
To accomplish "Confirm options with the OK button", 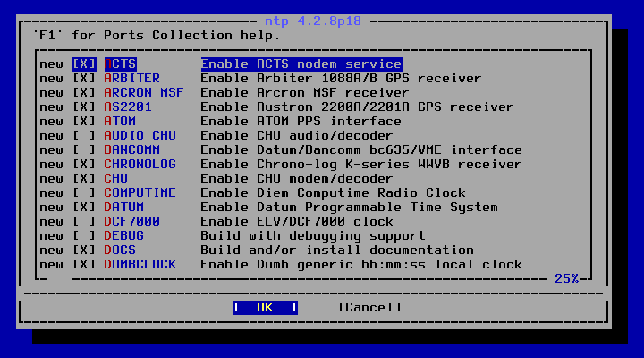I will point(266,308).
